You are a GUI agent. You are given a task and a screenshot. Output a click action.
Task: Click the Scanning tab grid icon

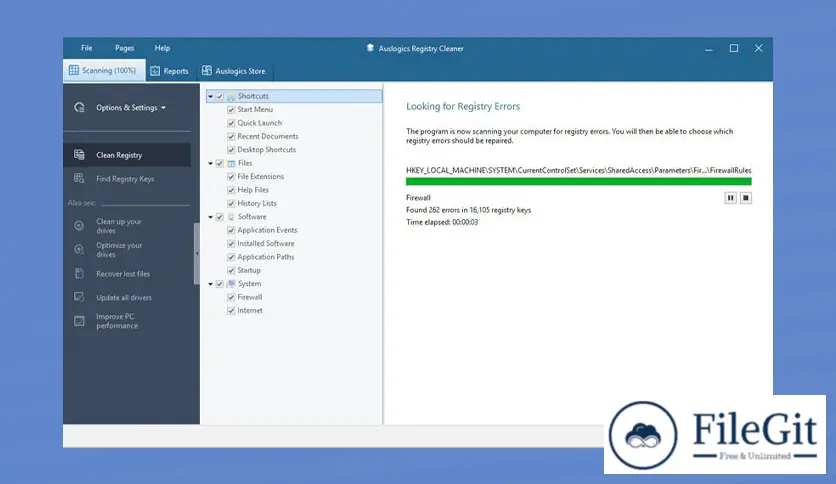[74, 70]
